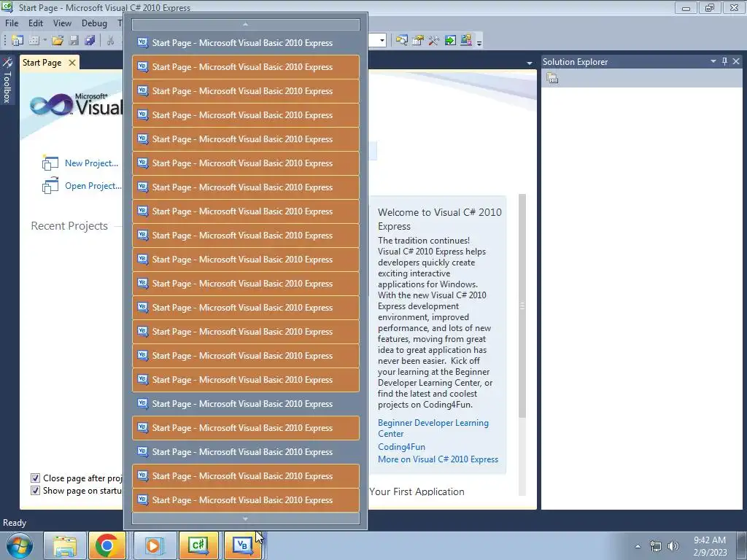Click the Ready status bar text
The width and height of the screenshot is (747, 560).
[15, 522]
